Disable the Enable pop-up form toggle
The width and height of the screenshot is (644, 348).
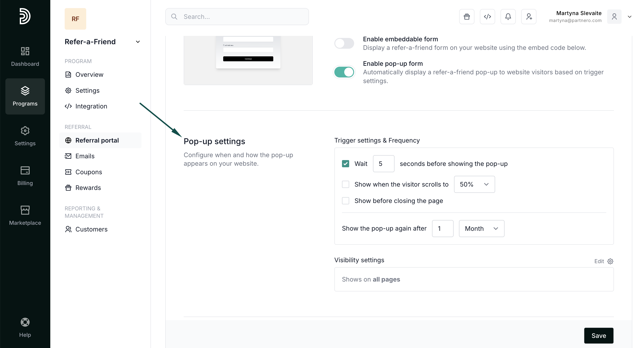pyautogui.click(x=344, y=72)
